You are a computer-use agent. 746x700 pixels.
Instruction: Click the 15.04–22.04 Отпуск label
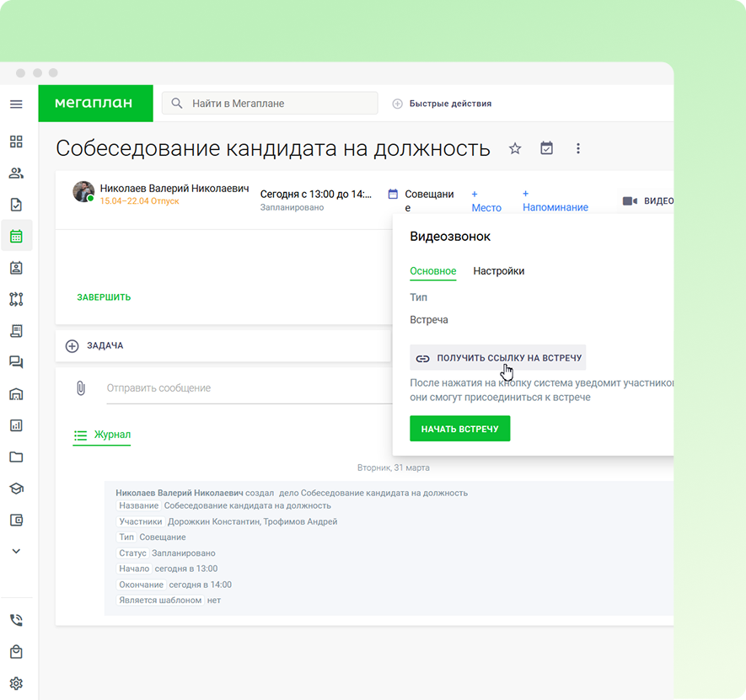coord(139,201)
